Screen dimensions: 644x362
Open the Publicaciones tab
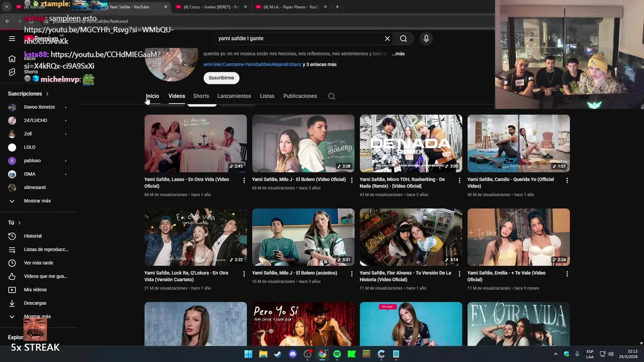300,96
